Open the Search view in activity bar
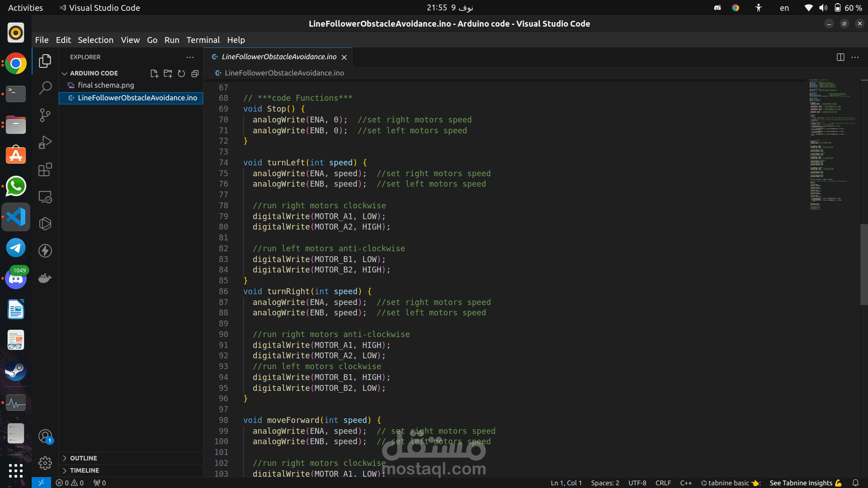The width and height of the screenshot is (868, 488). [x=45, y=88]
